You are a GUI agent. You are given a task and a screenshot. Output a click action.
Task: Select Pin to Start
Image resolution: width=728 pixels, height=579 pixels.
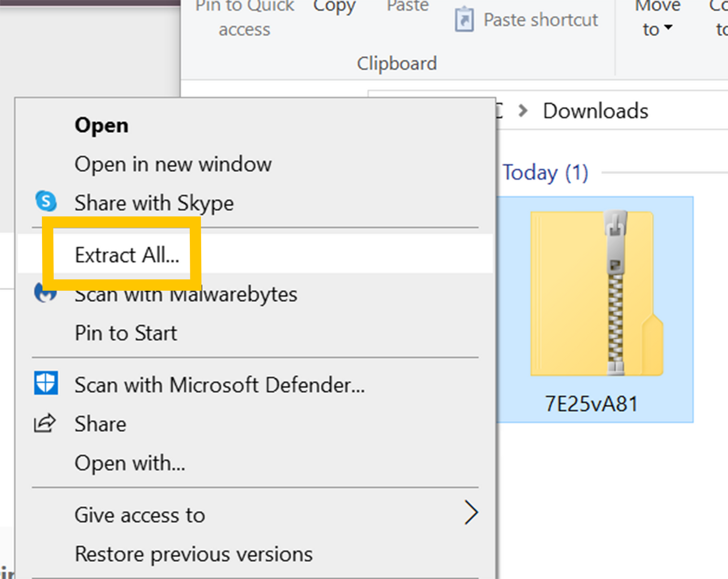tap(126, 333)
